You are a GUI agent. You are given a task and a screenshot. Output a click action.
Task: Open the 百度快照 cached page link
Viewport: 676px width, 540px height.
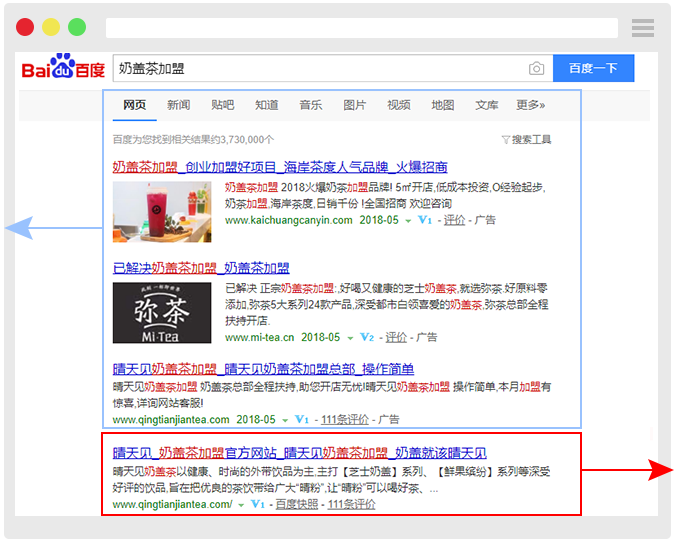pos(296,505)
